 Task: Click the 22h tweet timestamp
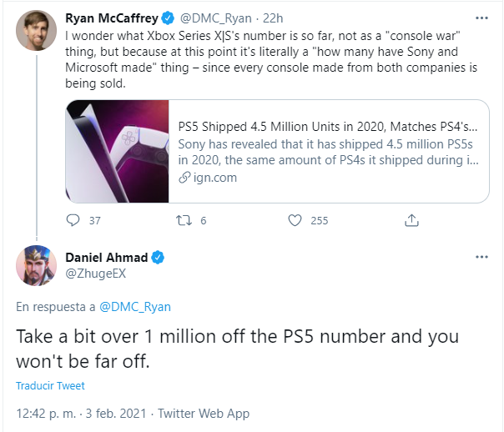[273, 18]
